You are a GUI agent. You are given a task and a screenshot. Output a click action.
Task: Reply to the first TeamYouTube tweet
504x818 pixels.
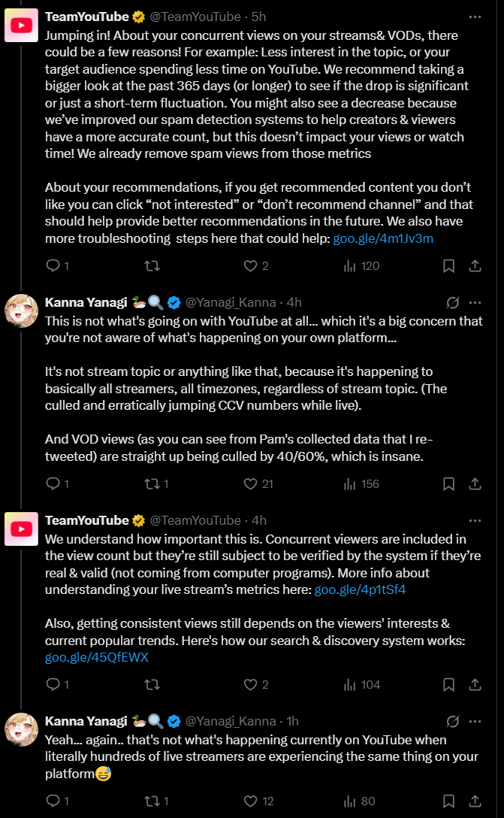53,265
